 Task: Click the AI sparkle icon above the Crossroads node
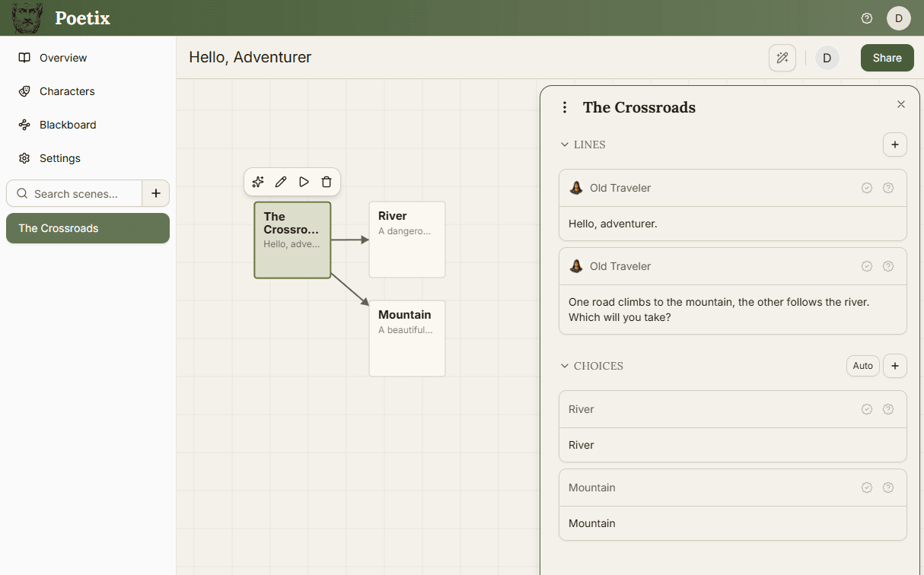(258, 182)
